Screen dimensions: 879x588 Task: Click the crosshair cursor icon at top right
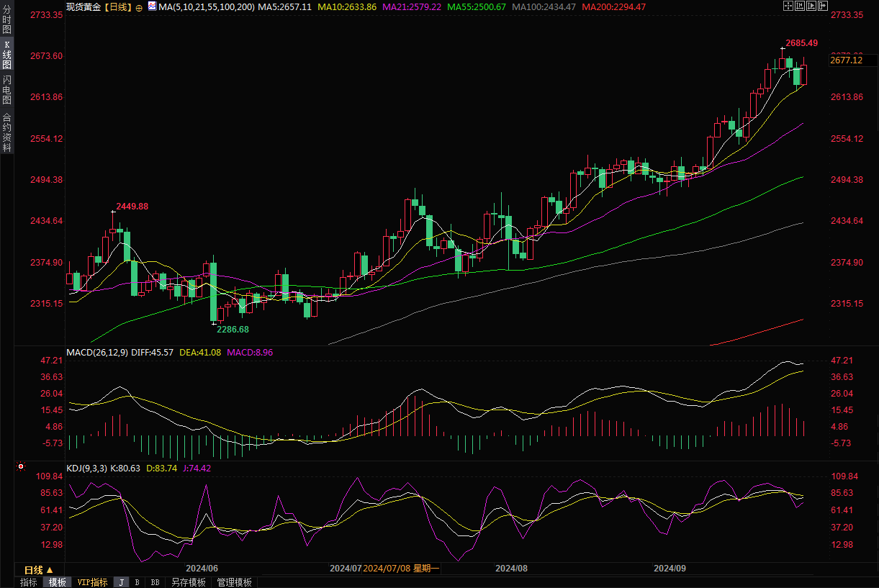coord(788,6)
